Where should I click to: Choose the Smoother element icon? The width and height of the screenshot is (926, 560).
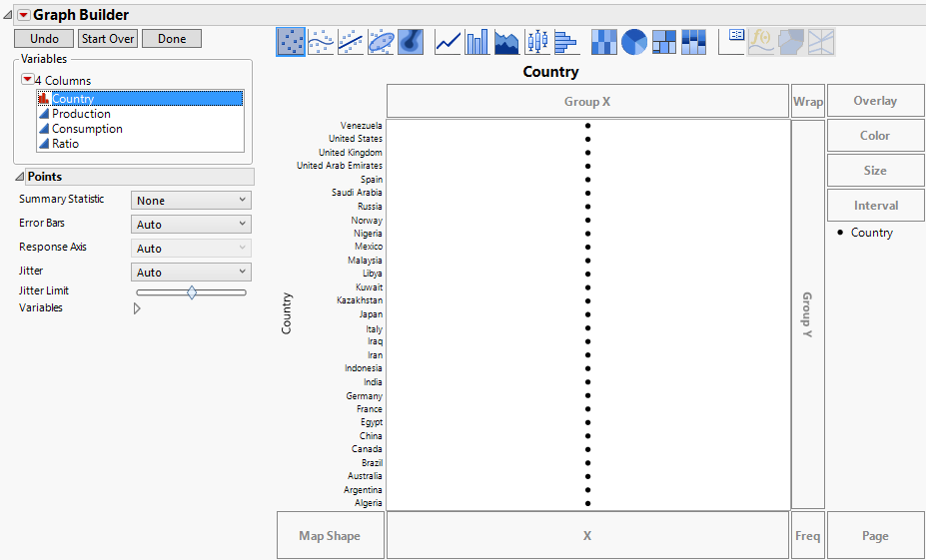[x=321, y=42]
